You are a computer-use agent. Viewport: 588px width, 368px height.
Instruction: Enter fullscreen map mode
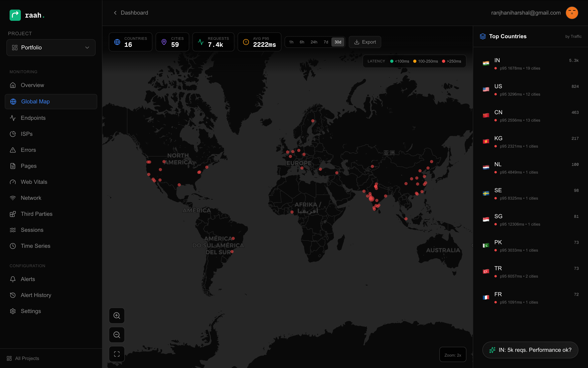pos(117,354)
